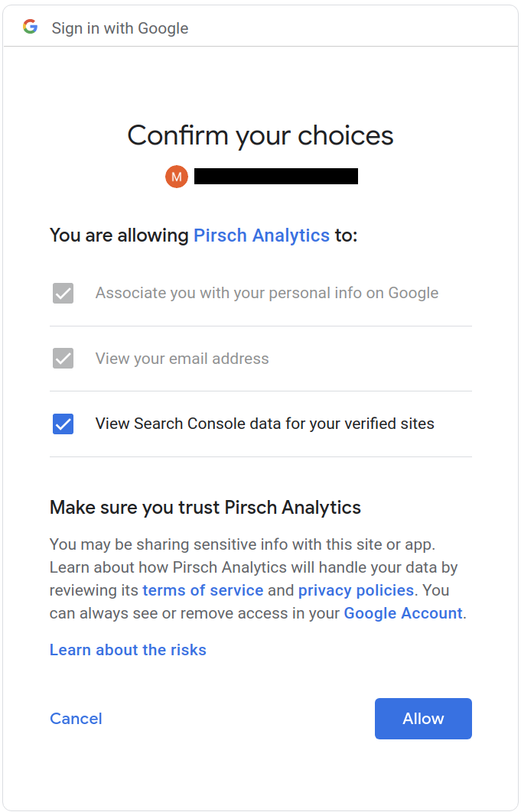The height and width of the screenshot is (812, 521).
Task: Click the "Confirm your choices" heading
Action: pos(260,135)
